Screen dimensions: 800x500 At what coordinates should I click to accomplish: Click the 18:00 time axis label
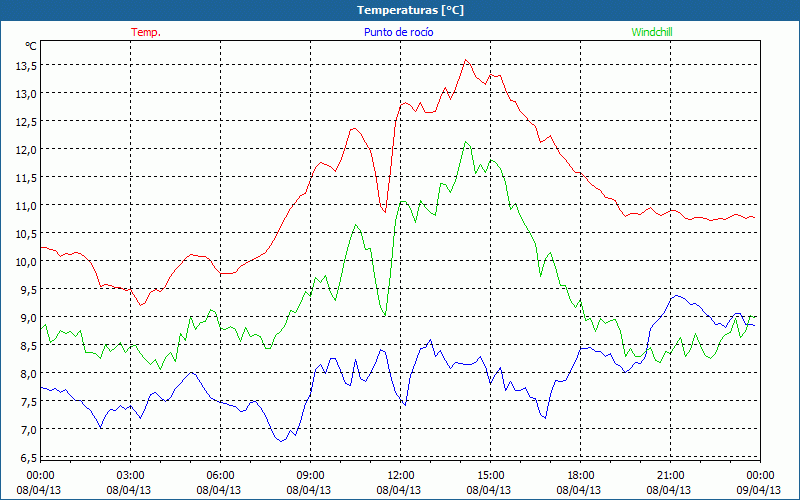[581, 476]
